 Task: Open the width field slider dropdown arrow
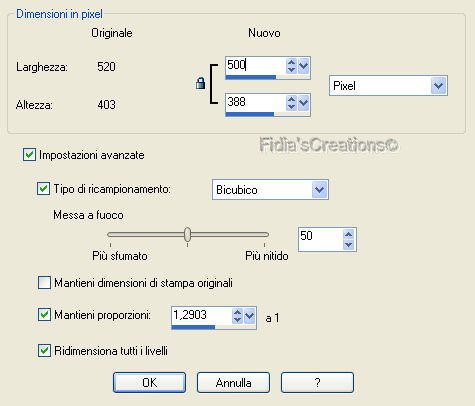[x=303, y=66]
